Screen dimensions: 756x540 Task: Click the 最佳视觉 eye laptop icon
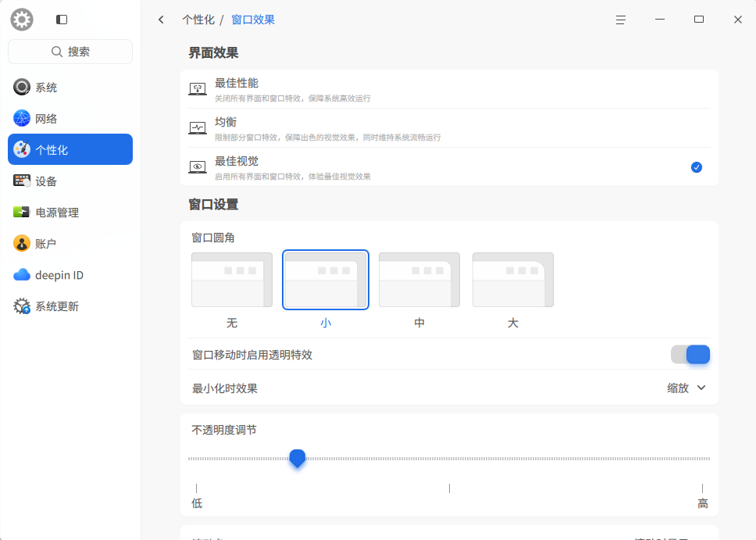click(x=198, y=167)
